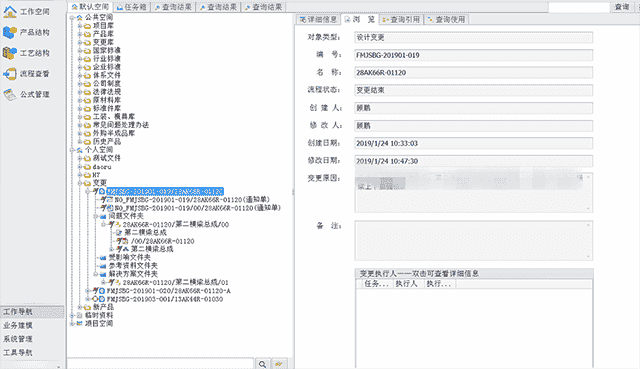
Task: Expand the 外购半成品库 folder
Action: tap(80, 133)
